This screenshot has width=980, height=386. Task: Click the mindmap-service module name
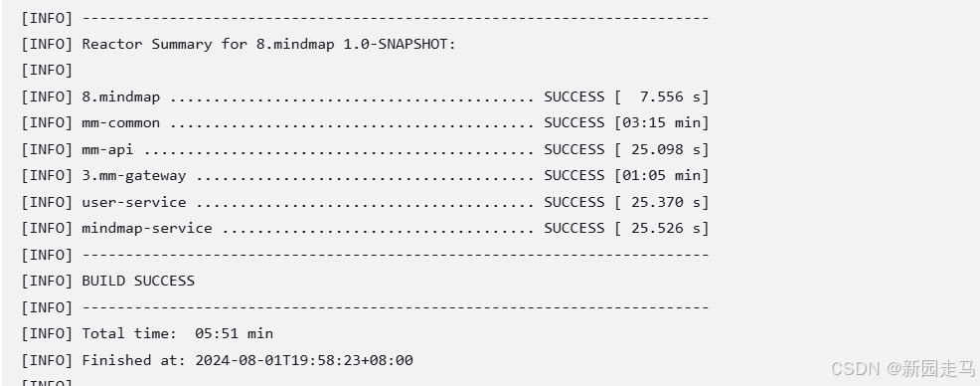147,229
